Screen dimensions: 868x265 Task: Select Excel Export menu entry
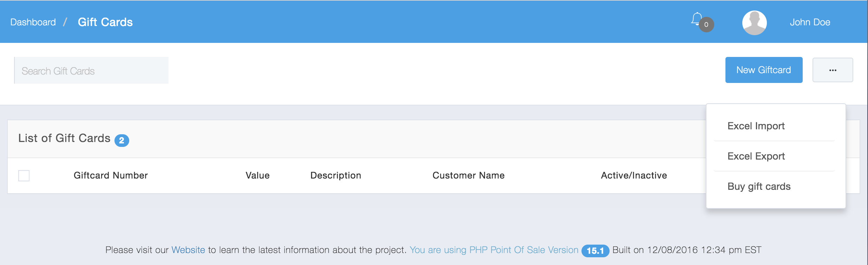pos(756,156)
